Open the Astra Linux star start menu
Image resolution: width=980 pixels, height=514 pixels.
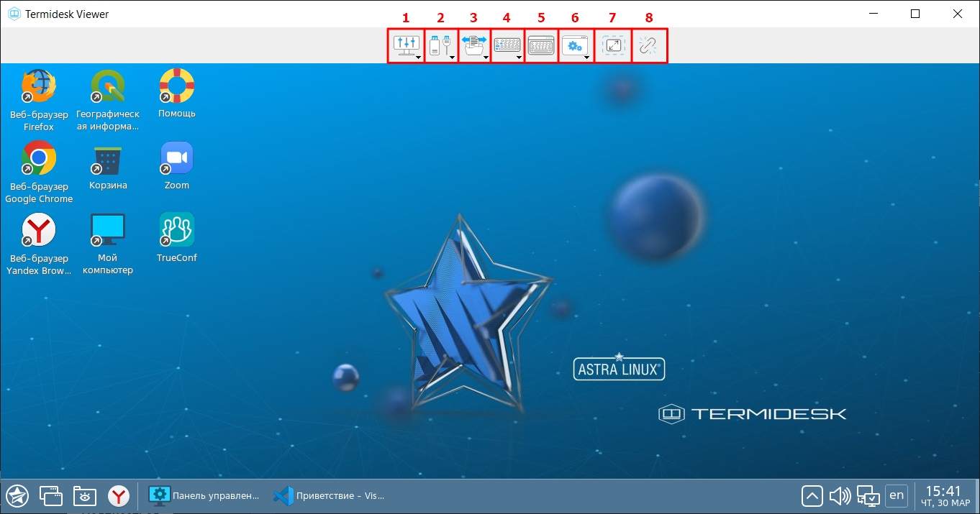tap(17, 495)
